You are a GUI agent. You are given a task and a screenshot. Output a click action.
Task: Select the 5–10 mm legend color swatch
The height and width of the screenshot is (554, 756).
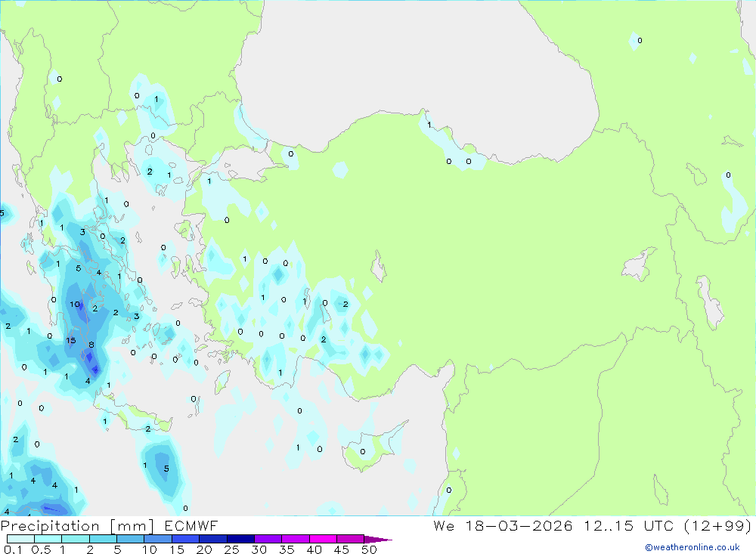point(130,539)
